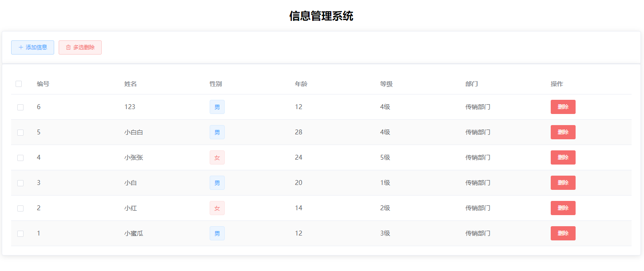Screen dimensions: 644x271
Task: Check the checkbox for the 小红 row
Action: click(x=20, y=208)
